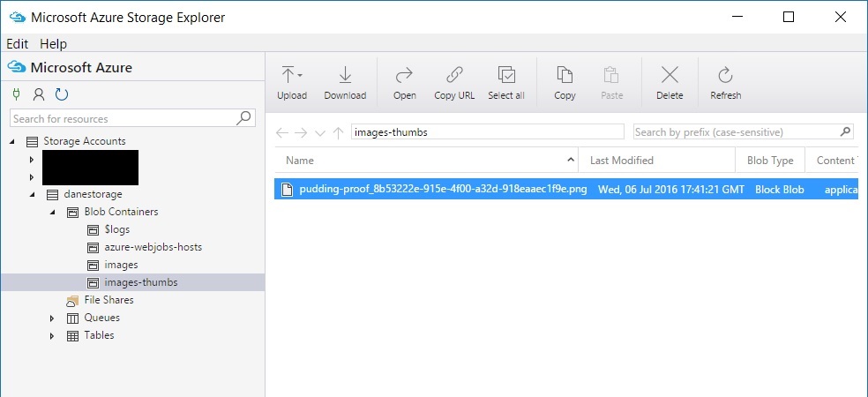The width and height of the screenshot is (868, 397).
Task: Click the Upload toolbar button
Action: point(292,83)
